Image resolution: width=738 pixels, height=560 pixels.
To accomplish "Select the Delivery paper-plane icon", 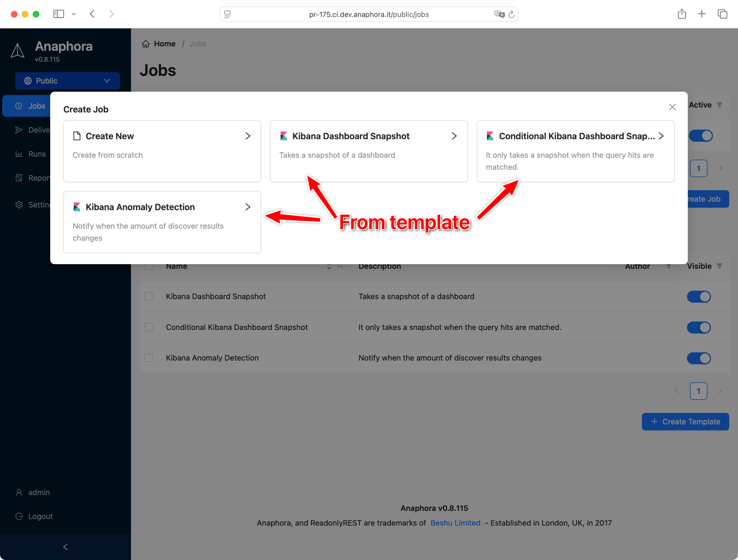I will pos(19,130).
